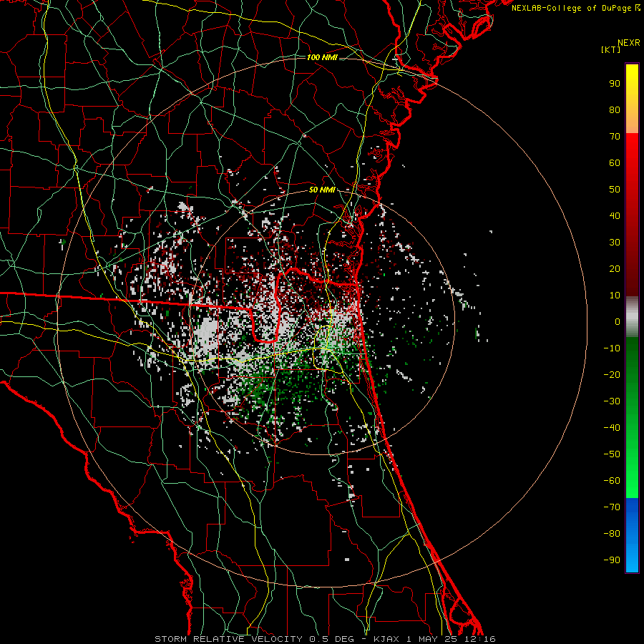The image size is (644, 644).
Task: Click the -50 scale value
Action: point(612,454)
